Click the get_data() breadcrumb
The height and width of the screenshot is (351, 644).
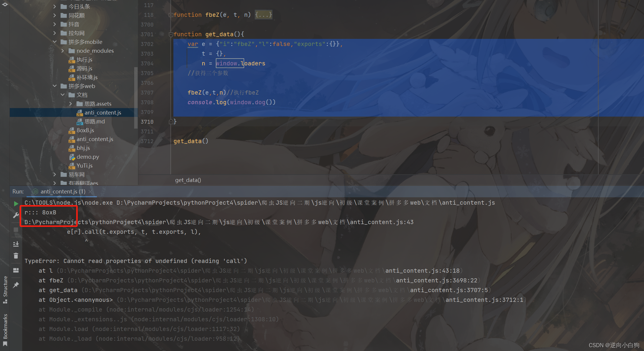pyautogui.click(x=188, y=180)
